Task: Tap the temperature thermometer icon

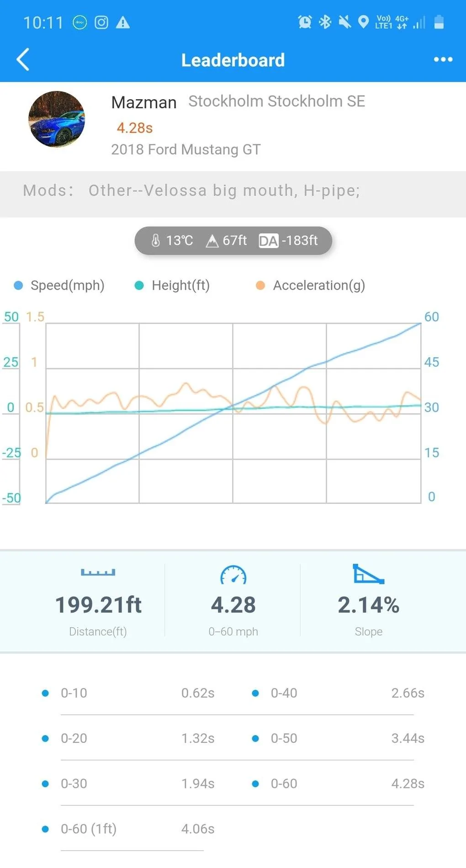Action: [155, 240]
